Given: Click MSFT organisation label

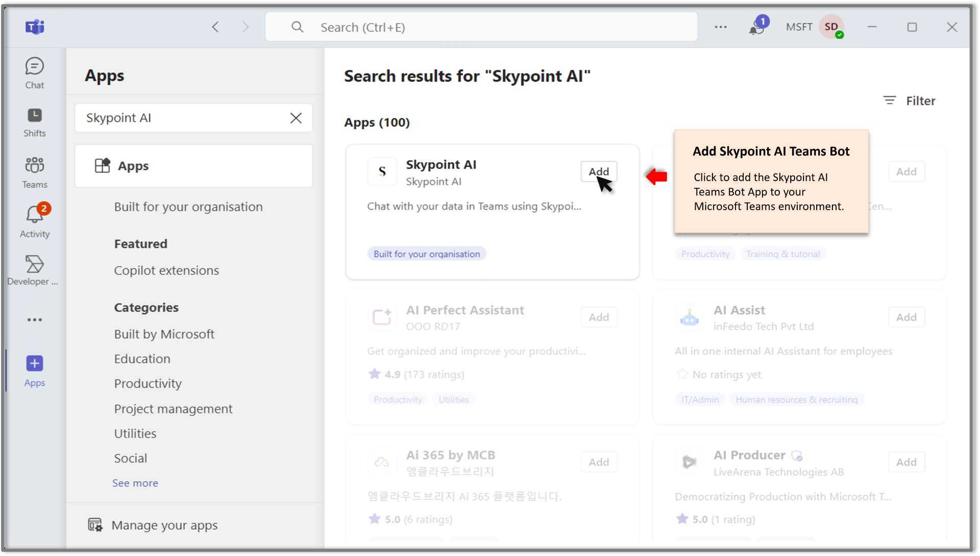Looking at the screenshot, I should point(799,27).
